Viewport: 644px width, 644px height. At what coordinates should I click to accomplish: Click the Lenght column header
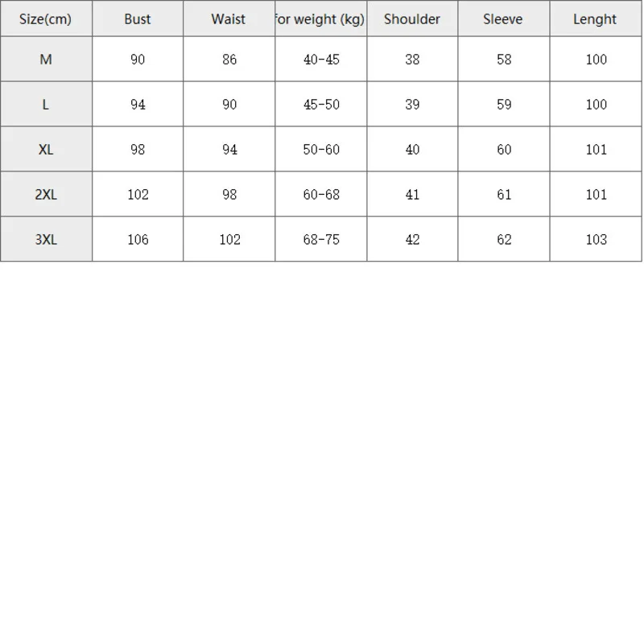596,19
